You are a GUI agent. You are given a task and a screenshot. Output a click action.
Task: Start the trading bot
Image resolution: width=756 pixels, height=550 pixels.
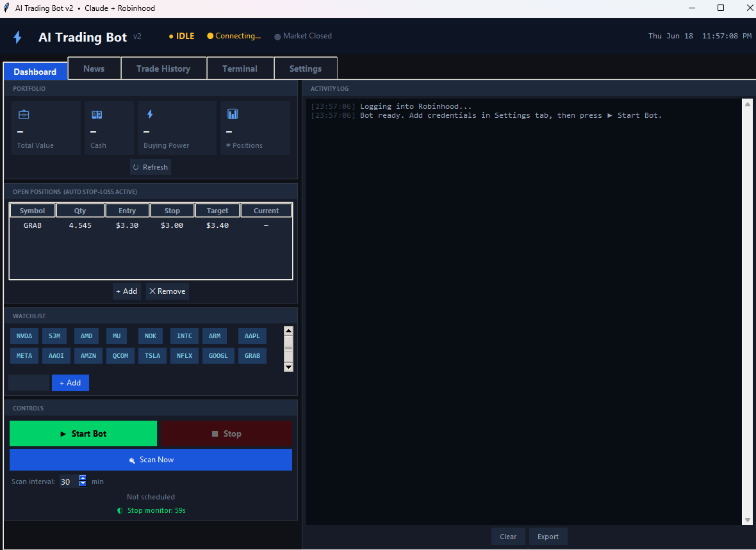click(83, 433)
